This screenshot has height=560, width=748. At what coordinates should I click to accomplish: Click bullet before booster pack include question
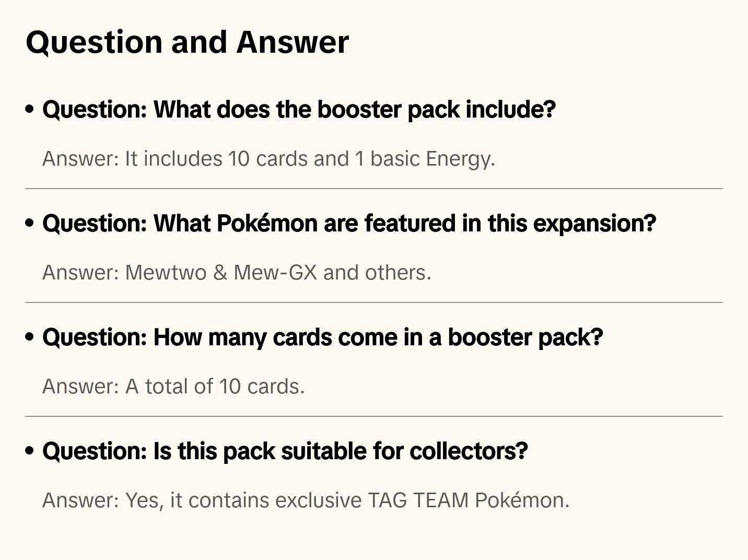[30, 109]
